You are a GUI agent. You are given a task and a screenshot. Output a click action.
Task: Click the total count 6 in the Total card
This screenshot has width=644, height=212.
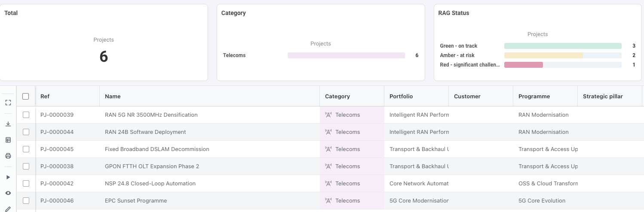[x=104, y=57]
